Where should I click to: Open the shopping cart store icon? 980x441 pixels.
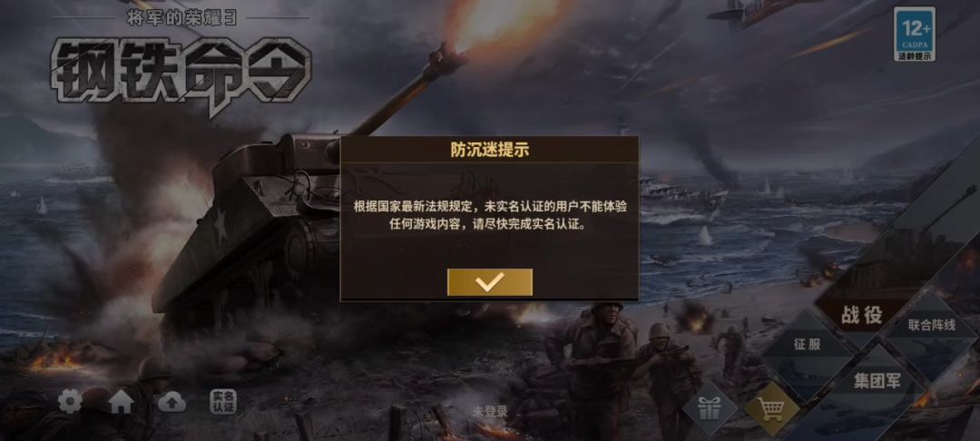772,410
